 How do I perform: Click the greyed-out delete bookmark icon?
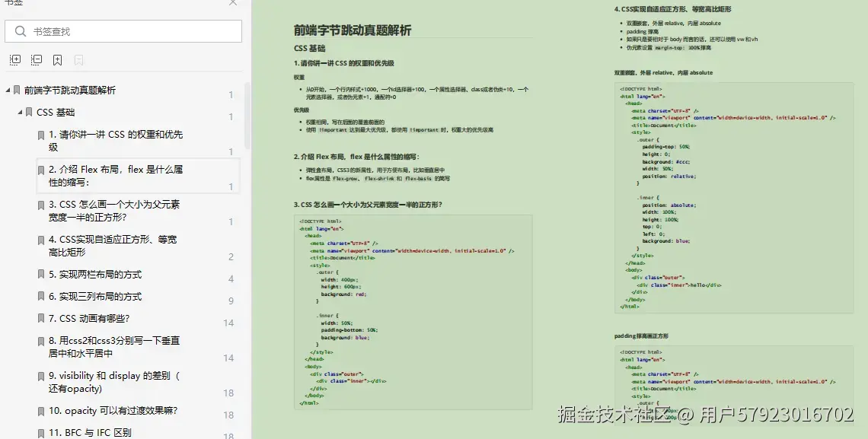pos(78,59)
